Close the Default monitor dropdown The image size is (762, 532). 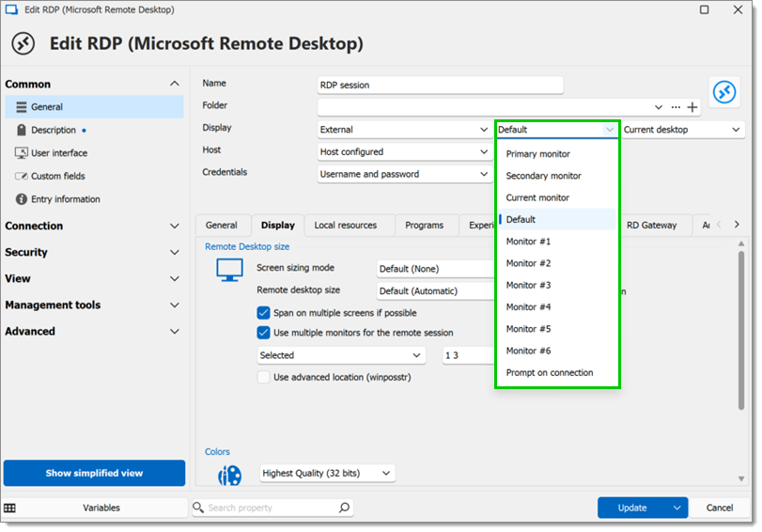pos(610,130)
